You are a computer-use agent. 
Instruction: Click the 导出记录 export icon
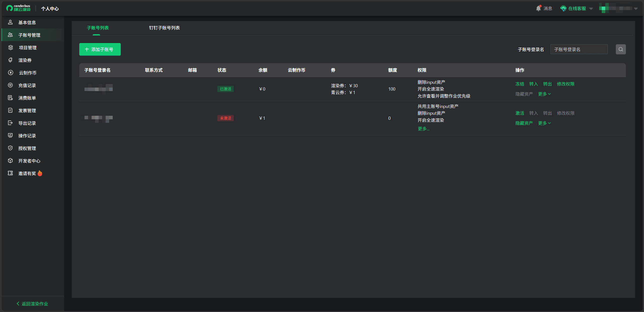[x=10, y=123]
